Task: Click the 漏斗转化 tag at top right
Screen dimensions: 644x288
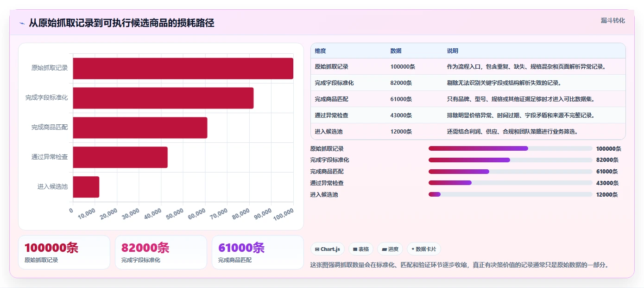Action: [x=612, y=20]
